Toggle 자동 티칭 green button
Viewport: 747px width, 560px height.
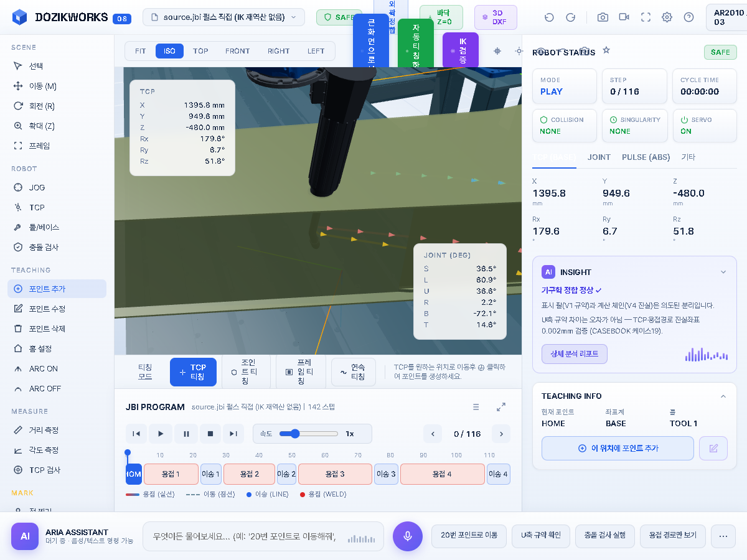[416, 43]
